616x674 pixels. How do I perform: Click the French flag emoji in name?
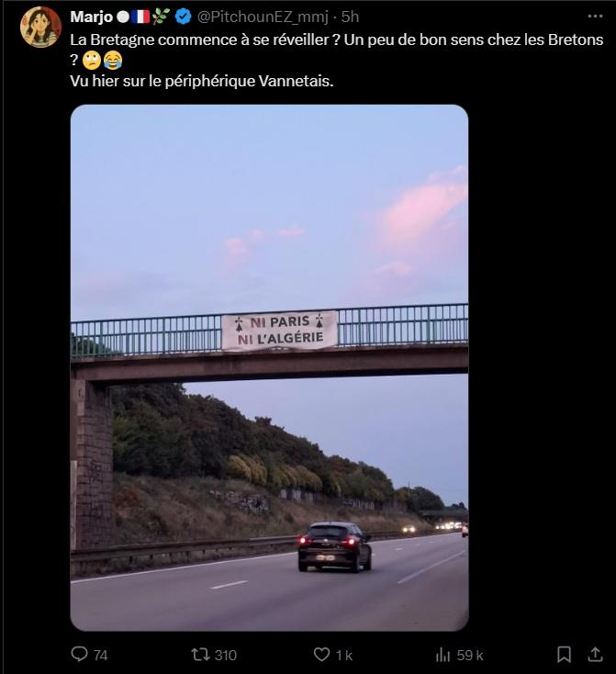pos(140,17)
